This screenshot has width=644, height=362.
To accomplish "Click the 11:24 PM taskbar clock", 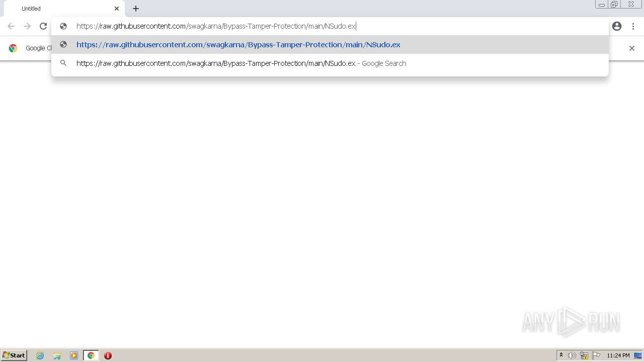I will tap(618, 355).
